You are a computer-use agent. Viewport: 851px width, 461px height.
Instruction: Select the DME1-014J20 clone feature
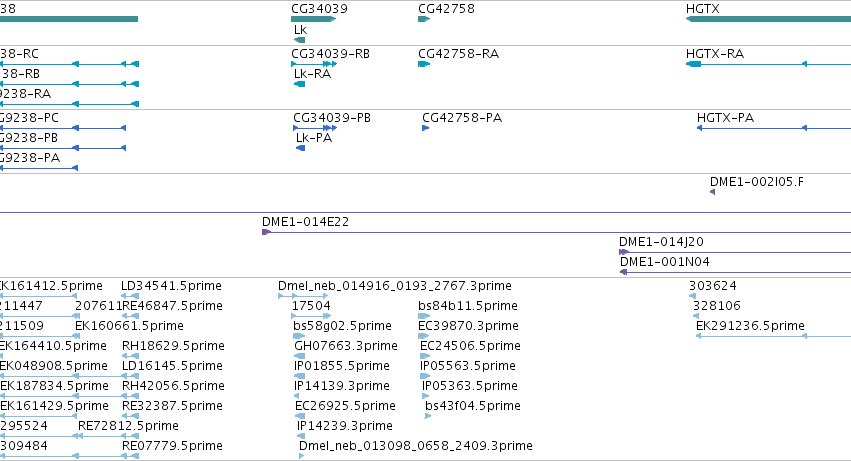click(735, 252)
